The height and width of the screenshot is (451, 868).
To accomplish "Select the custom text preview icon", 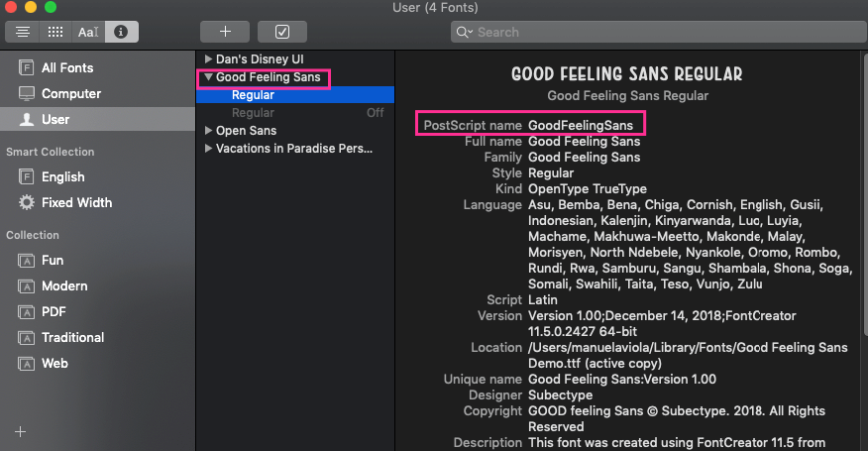I will [88, 32].
